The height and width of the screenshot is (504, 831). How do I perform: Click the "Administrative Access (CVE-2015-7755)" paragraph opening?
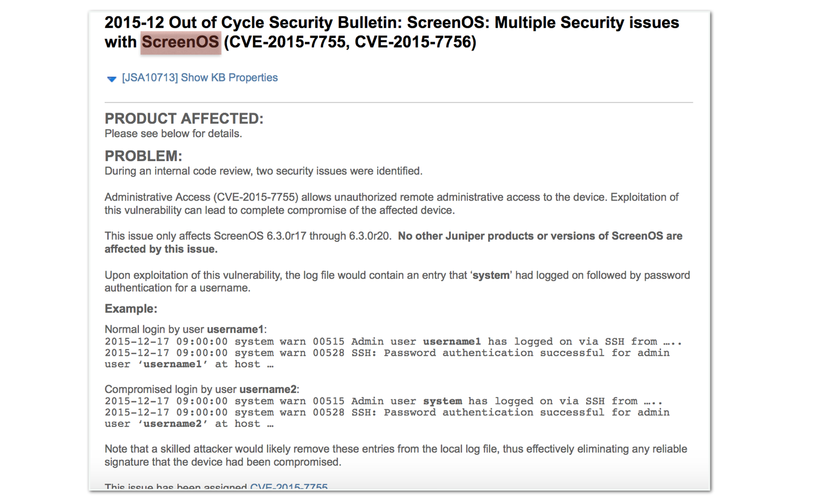click(201, 197)
